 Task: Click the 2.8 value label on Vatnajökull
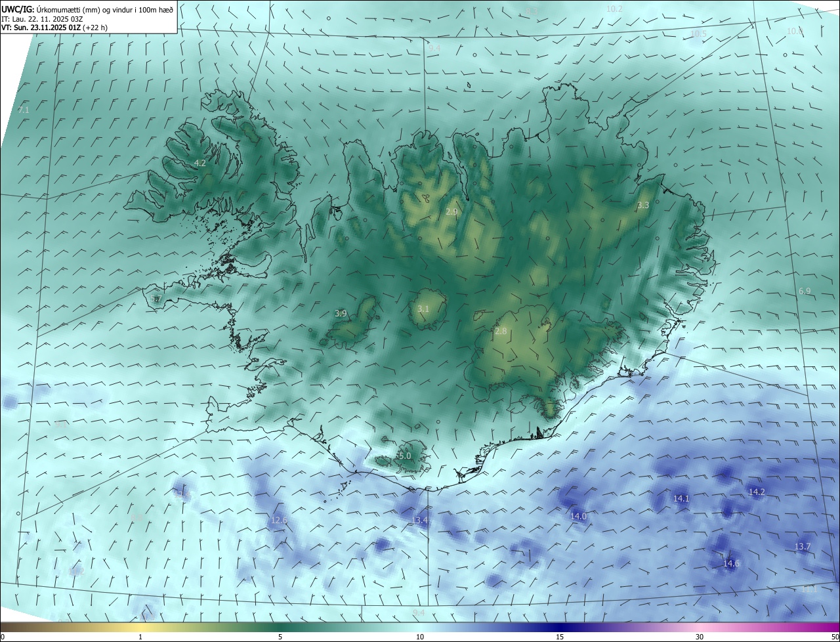tap(501, 331)
